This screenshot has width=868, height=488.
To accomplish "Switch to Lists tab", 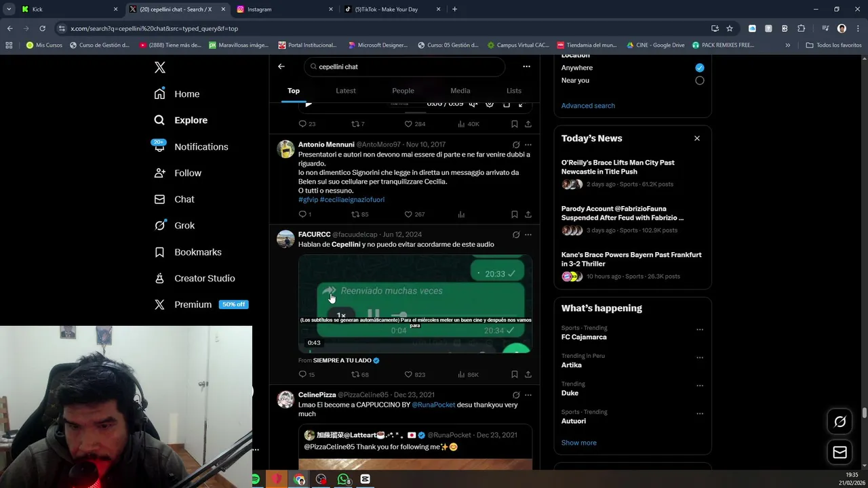I will pyautogui.click(x=514, y=91).
